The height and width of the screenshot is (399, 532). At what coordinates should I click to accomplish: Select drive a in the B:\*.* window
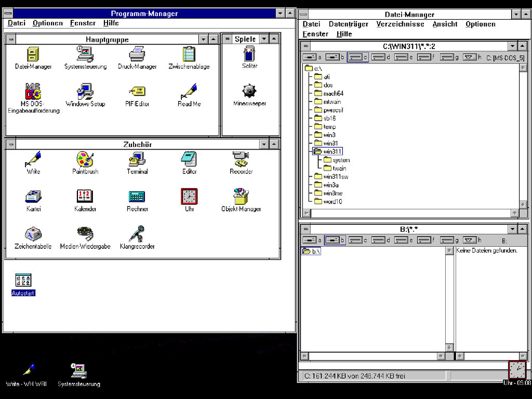click(x=312, y=240)
